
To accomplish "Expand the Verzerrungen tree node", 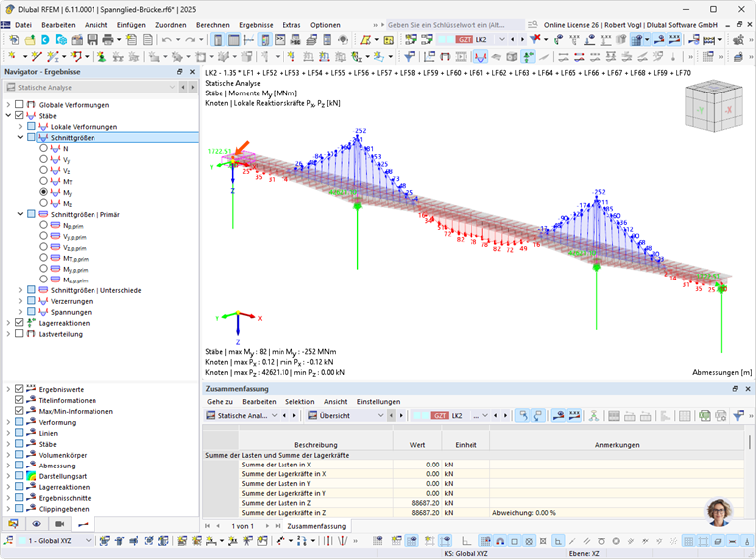I will point(20,301).
